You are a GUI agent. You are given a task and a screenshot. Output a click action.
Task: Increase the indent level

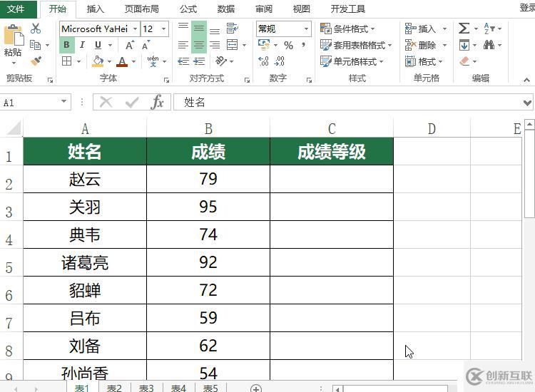point(199,61)
